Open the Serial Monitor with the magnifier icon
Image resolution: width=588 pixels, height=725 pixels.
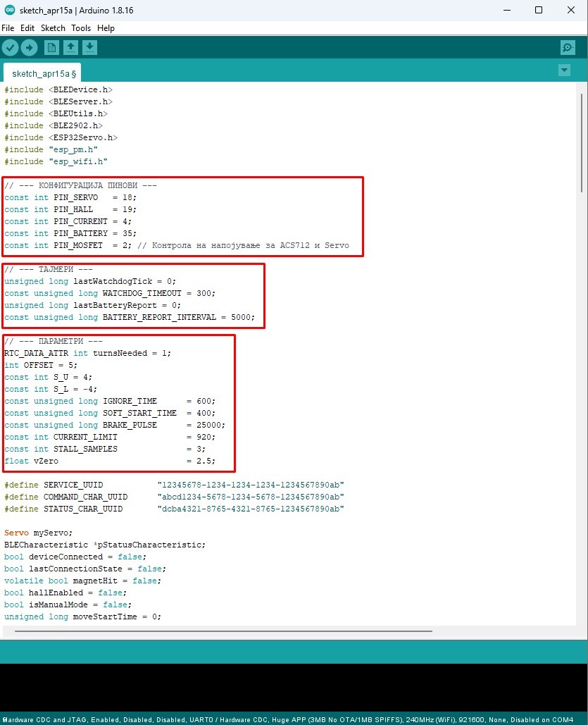tap(568, 47)
